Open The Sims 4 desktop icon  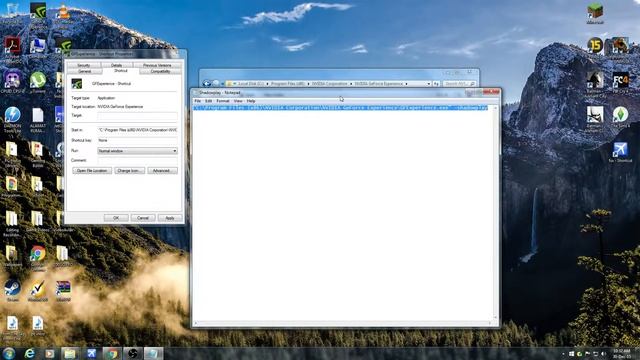coord(620,115)
